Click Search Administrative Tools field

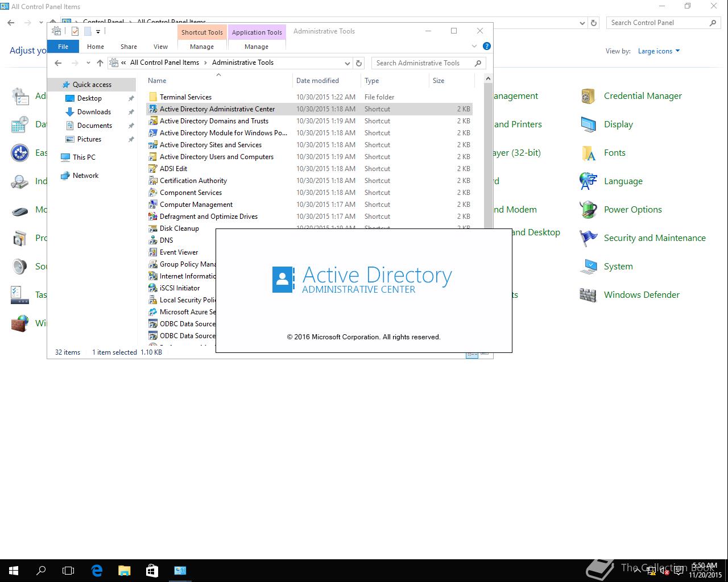click(428, 63)
